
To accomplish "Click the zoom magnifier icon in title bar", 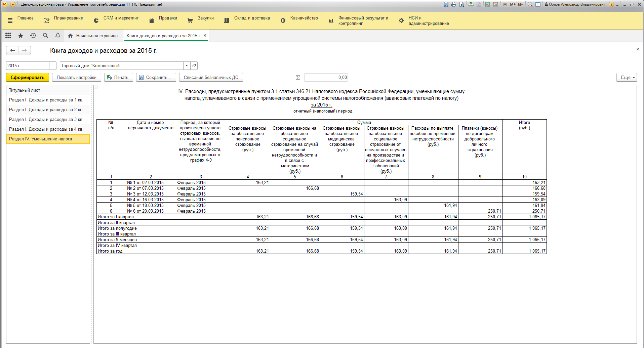I will (x=530, y=4).
